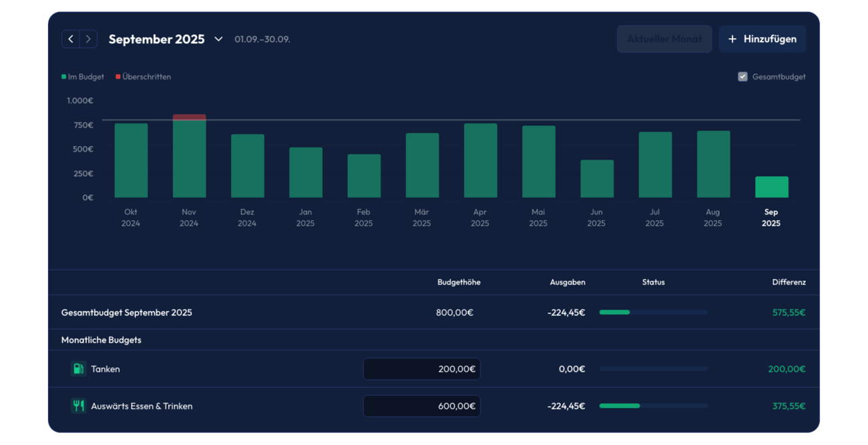Screen dimensions: 868x445
Task: Click the Auswärts Essen status progress bar
Action: [x=653, y=406]
